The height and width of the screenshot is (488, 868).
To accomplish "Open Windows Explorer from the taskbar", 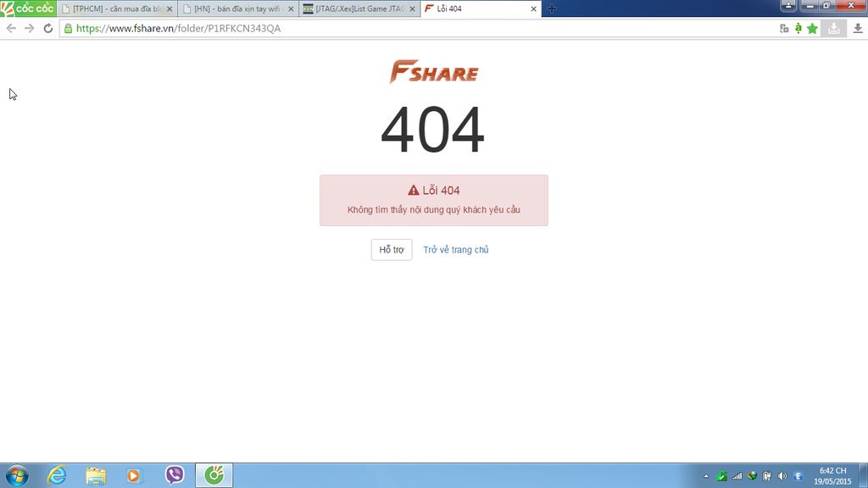I will 96,476.
